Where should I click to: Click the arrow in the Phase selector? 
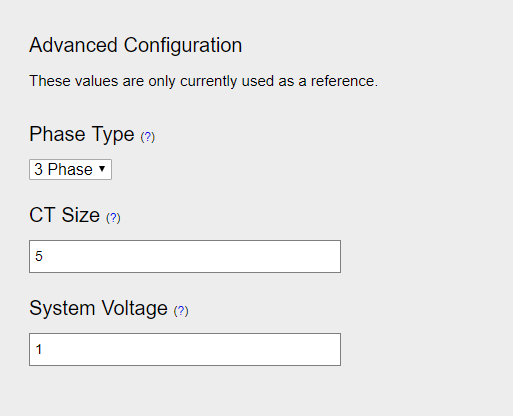click(x=102, y=169)
